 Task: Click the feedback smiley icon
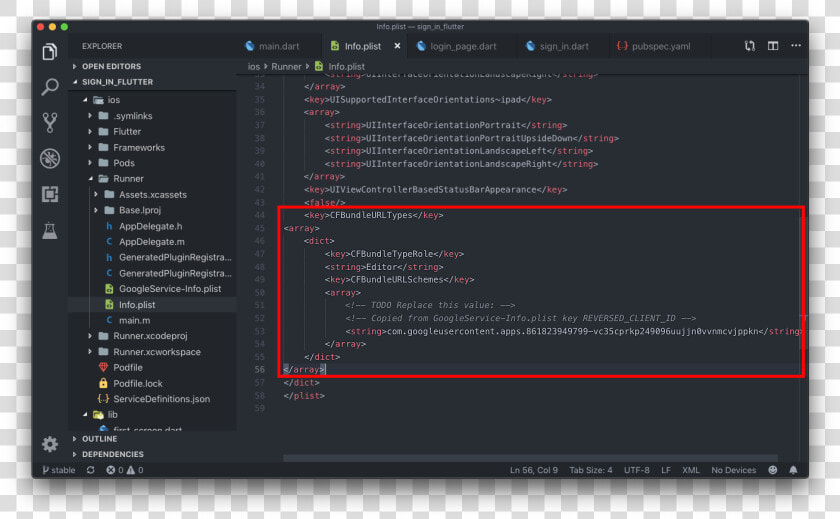(772, 470)
